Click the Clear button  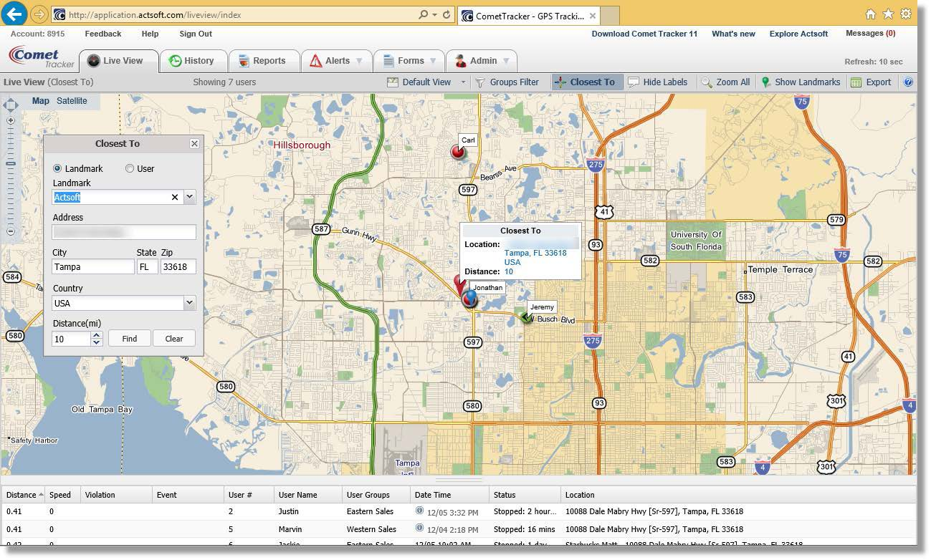(174, 339)
